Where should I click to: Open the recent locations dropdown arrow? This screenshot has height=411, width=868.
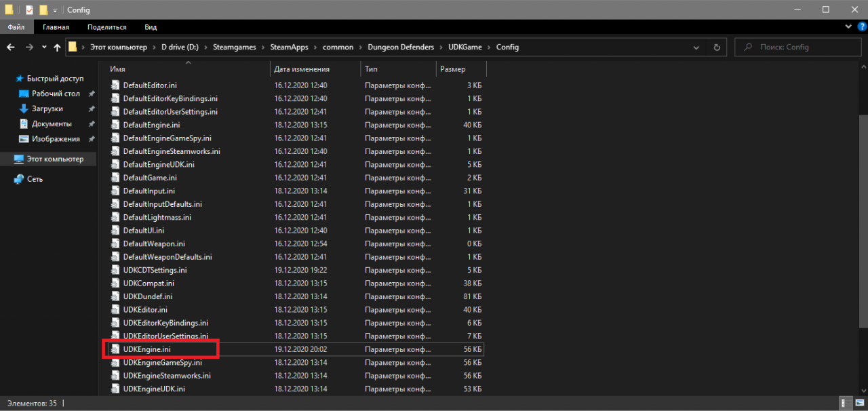tap(44, 47)
